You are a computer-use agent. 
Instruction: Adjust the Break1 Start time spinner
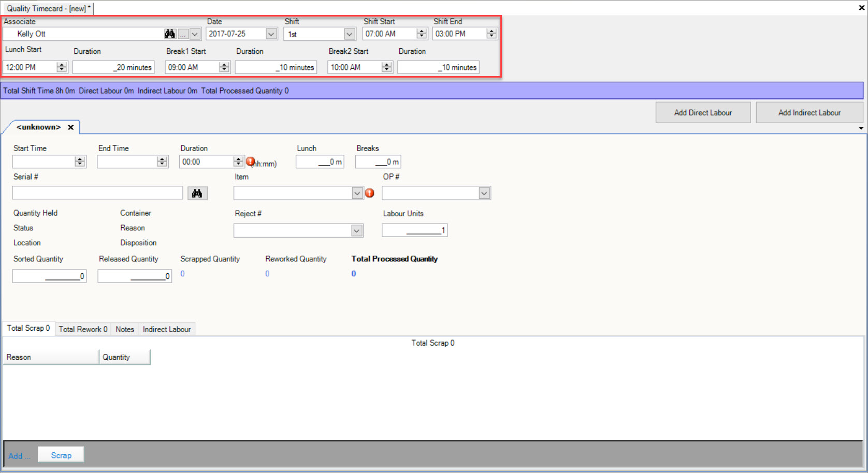(x=224, y=67)
